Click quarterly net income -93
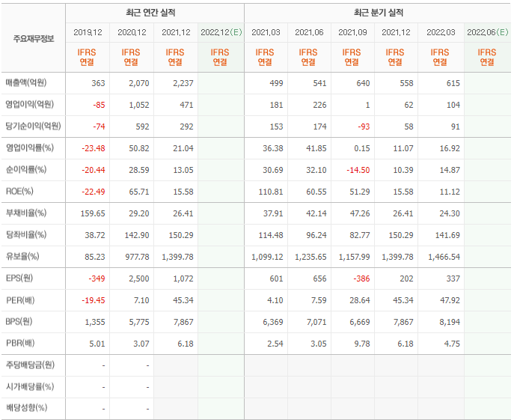Viewport: 514px width, 420px height. click(364, 127)
